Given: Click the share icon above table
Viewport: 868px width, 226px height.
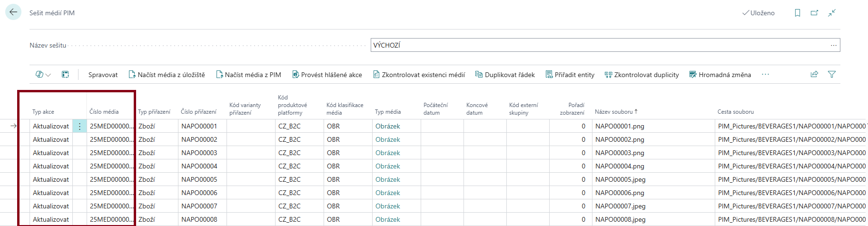Looking at the screenshot, I should click(814, 74).
